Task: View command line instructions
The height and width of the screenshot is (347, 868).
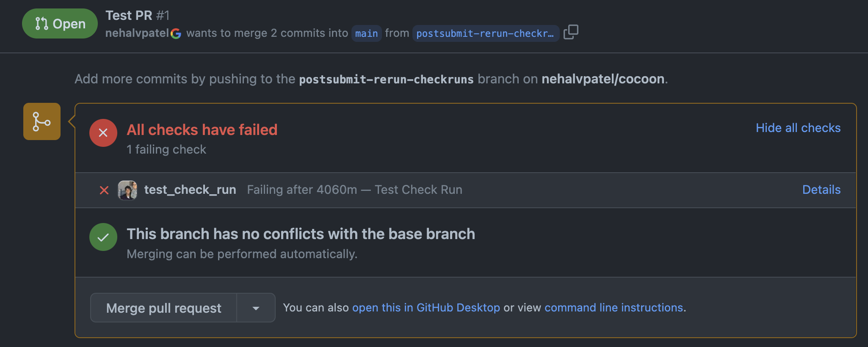Action: point(613,308)
